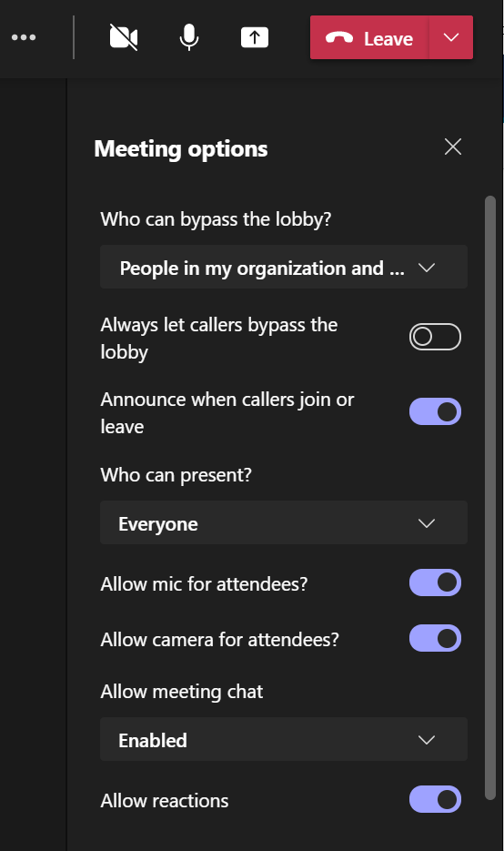Screen dimensions: 504x851
Task: Click the Share content tray icon
Action: click(x=255, y=37)
